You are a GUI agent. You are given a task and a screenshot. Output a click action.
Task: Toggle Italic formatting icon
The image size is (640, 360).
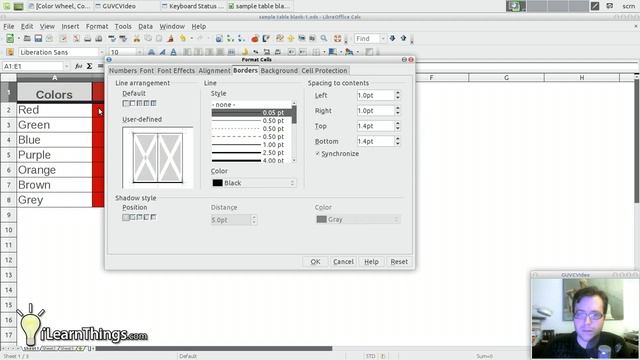point(162,52)
